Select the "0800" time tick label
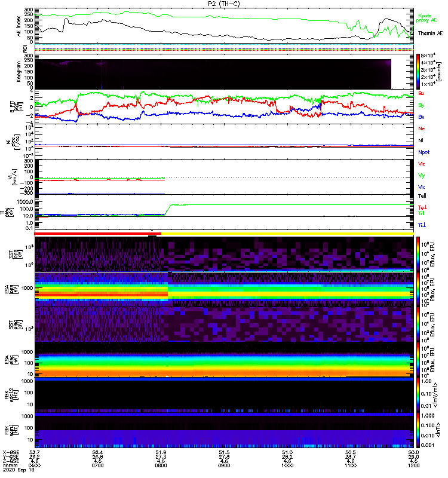This screenshot has height=478, width=448. [161, 465]
